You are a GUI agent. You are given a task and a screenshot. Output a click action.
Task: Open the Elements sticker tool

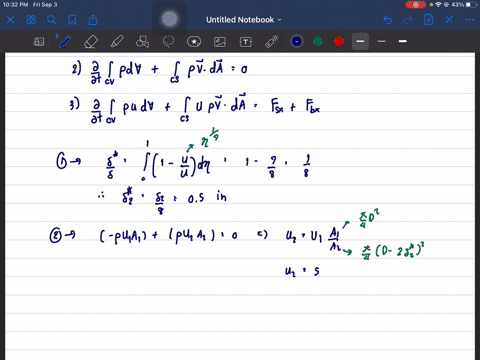(194, 42)
